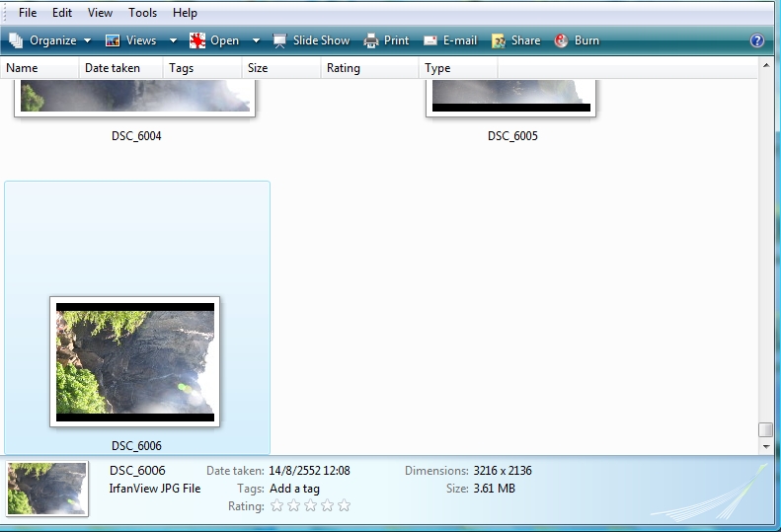Sort by Date taken column header
The height and width of the screenshot is (532, 781).
[x=113, y=68]
